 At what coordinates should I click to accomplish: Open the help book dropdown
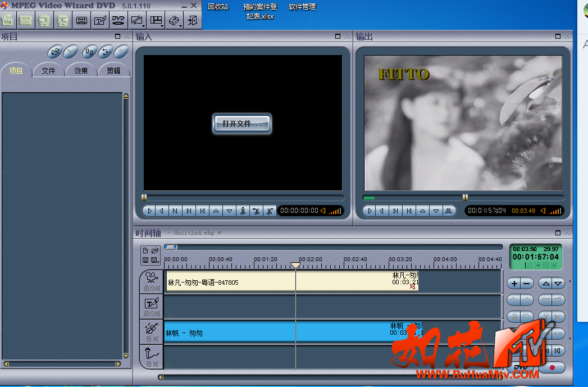click(x=174, y=20)
